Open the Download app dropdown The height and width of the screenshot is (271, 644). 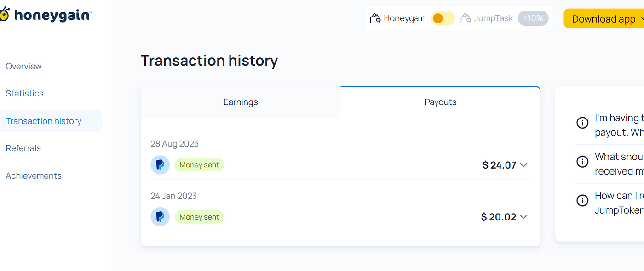[604, 19]
